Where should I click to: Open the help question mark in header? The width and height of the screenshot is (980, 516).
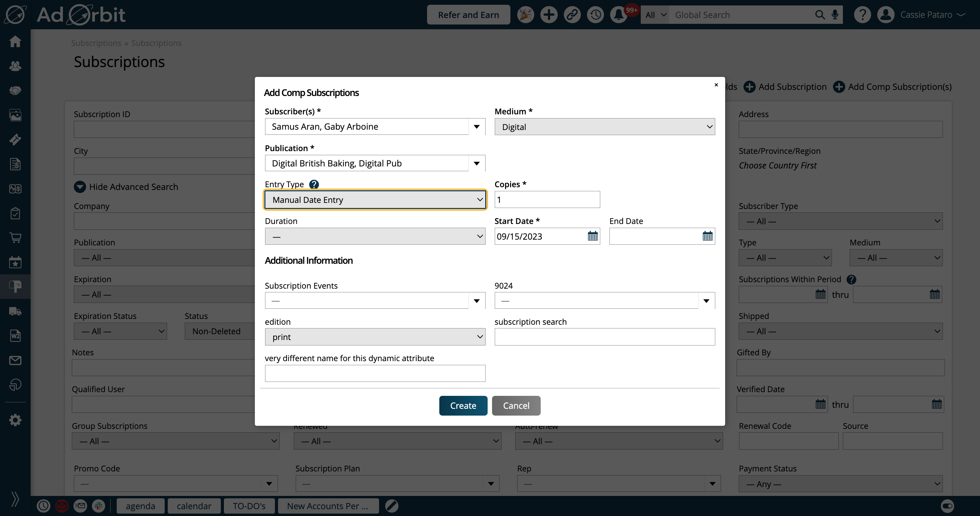tap(863, 15)
